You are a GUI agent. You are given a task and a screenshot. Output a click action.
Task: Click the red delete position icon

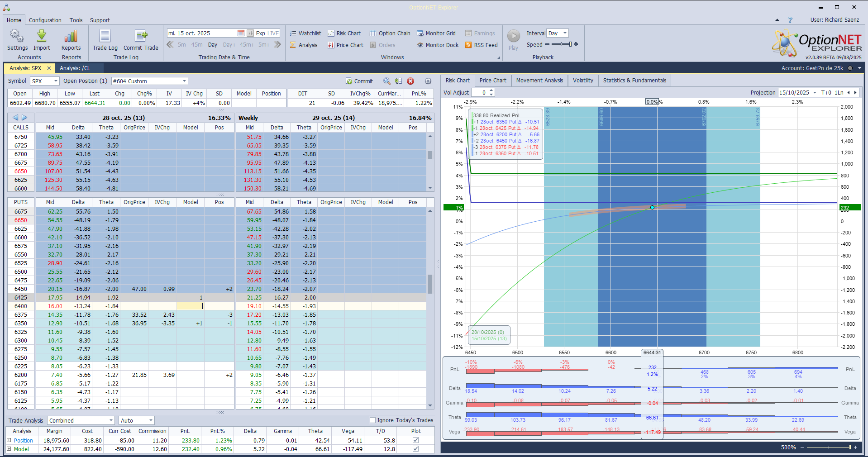pos(410,81)
